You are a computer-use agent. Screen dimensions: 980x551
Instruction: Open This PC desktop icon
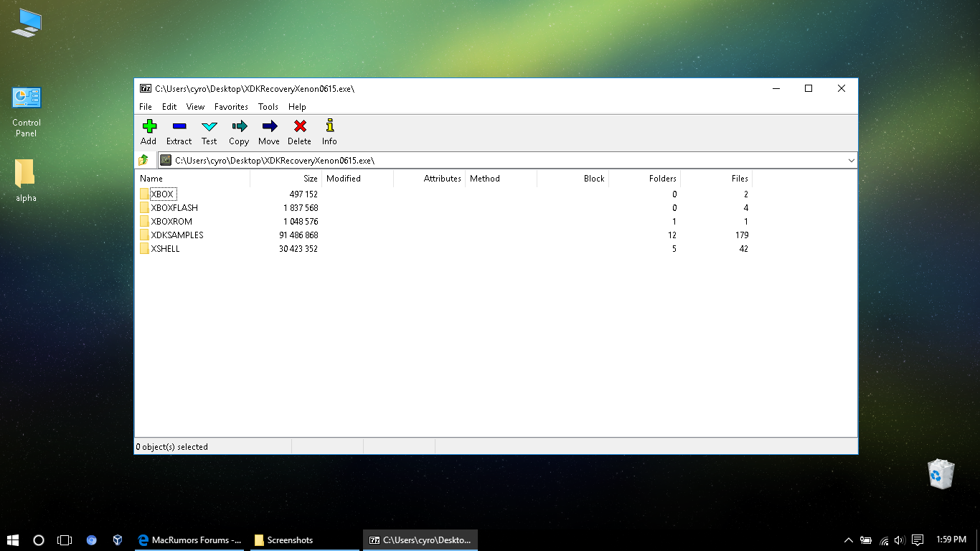pyautogui.click(x=27, y=23)
